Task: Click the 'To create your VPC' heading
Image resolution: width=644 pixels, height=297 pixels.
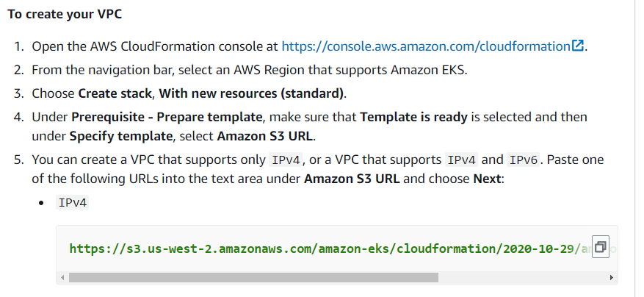Action: 65,14
